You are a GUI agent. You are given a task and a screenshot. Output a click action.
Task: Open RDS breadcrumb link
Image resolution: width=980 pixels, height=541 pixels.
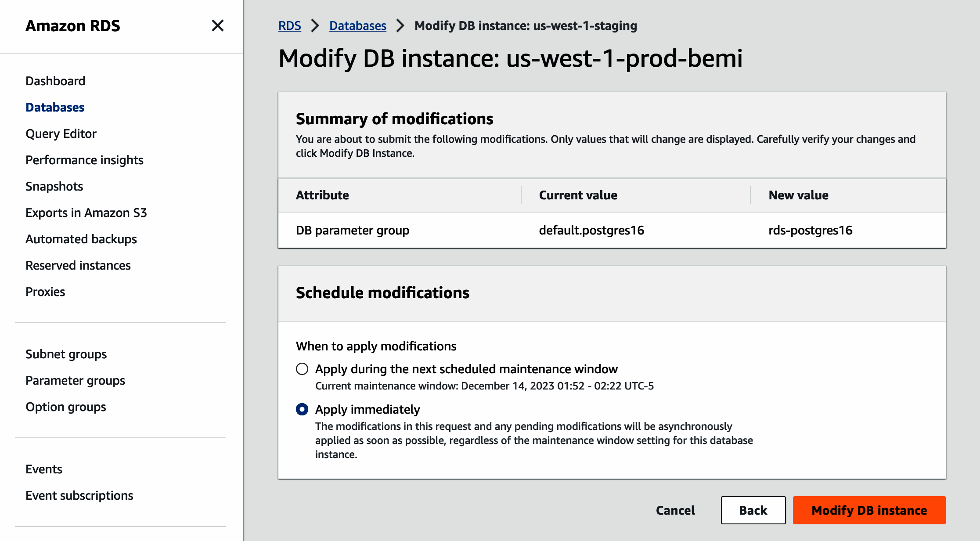tap(289, 25)
